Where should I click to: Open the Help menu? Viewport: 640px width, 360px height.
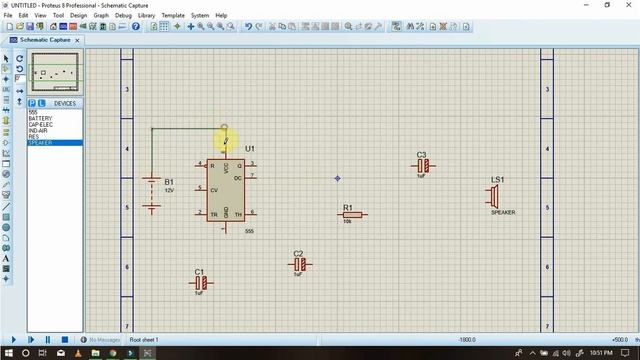point(221,16)
